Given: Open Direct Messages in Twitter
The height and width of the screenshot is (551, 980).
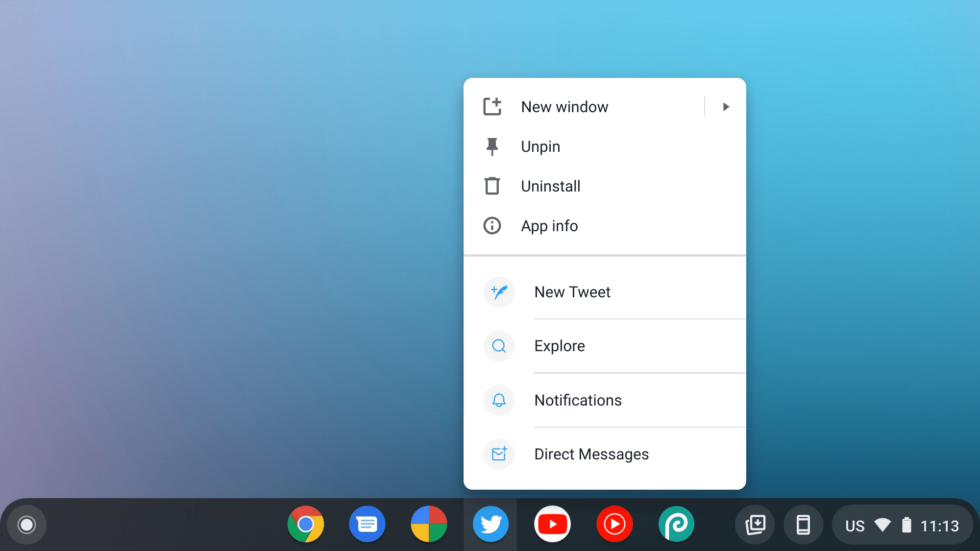Looking at the screenshot, I should [x=591, y=454].
